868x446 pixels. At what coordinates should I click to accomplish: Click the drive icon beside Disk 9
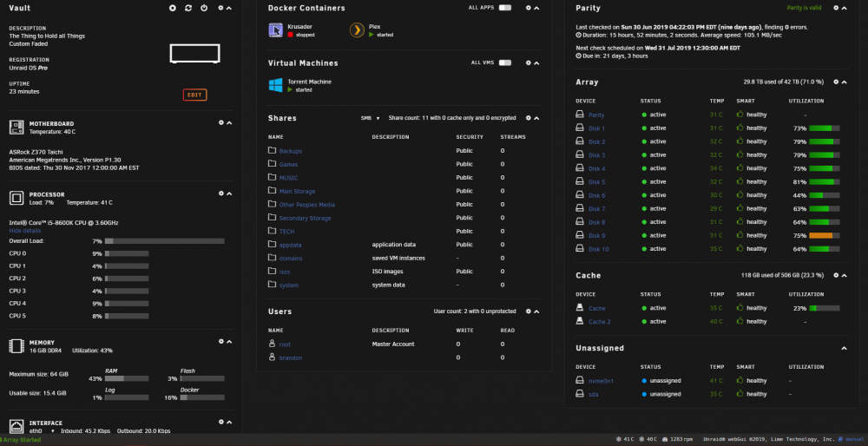click(x=580, y=235)
